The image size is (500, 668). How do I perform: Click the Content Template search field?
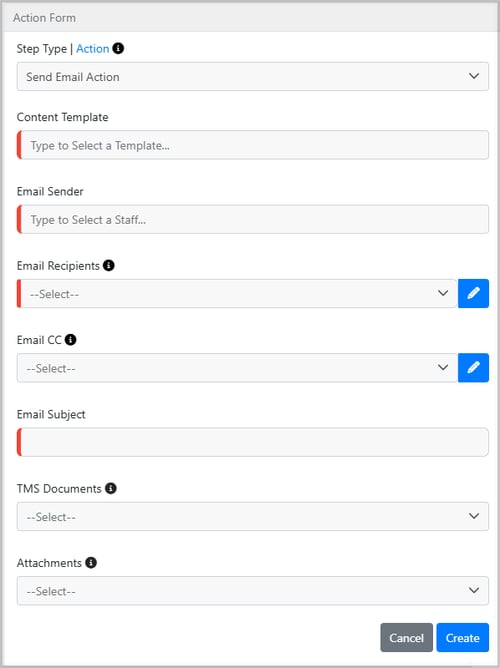(x=253, y=145)
